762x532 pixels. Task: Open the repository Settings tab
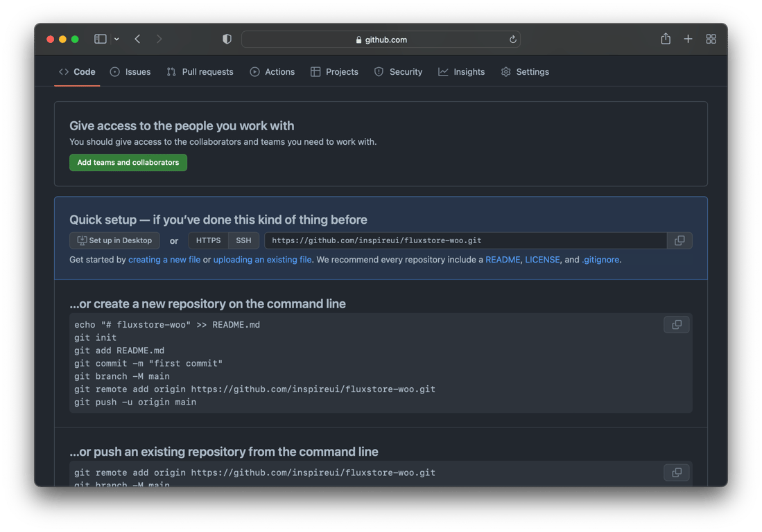coord(525,72)
